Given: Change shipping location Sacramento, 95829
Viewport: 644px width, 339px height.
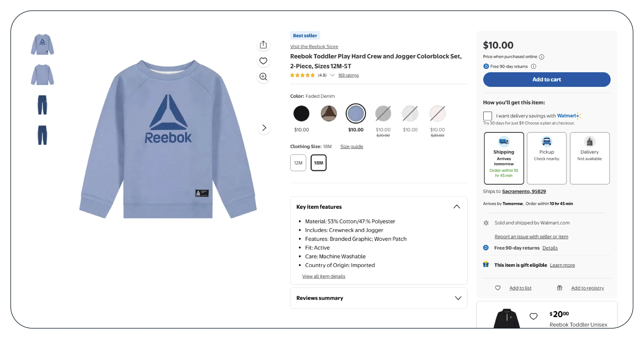Looking at the screenshot, I should click(524, 191).
